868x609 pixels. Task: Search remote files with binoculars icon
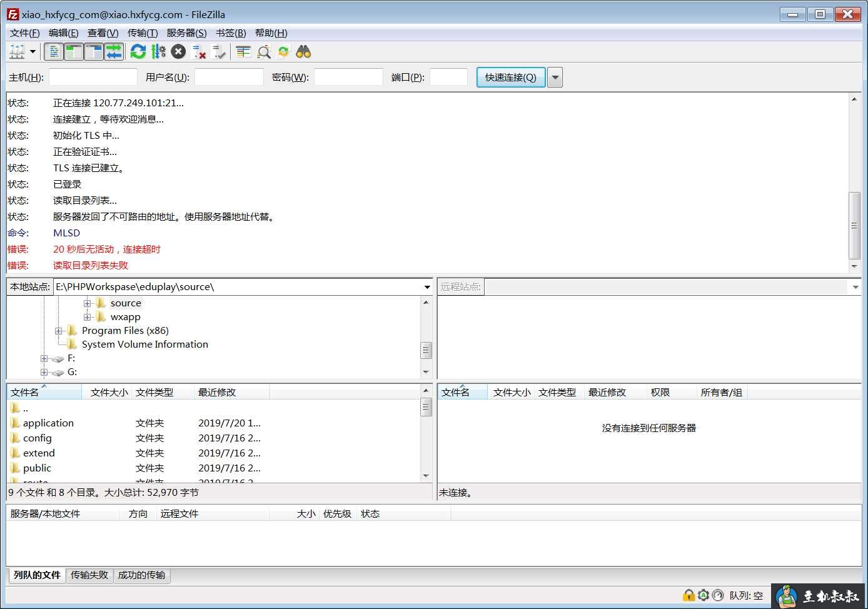(x=304, y=52)
